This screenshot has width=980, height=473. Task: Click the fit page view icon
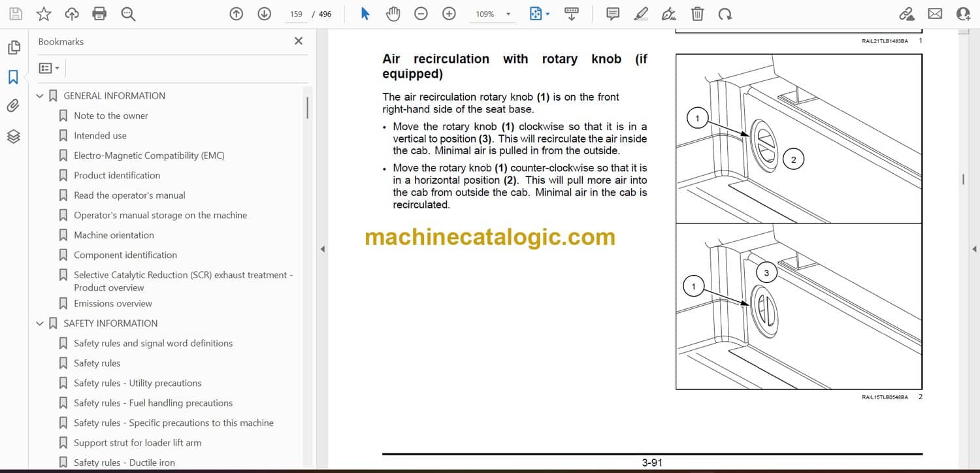[x=536, y=14]
